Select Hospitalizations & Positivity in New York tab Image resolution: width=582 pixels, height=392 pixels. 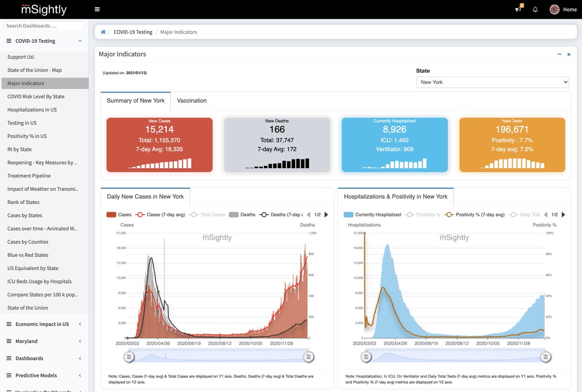(x=396, y=197)
